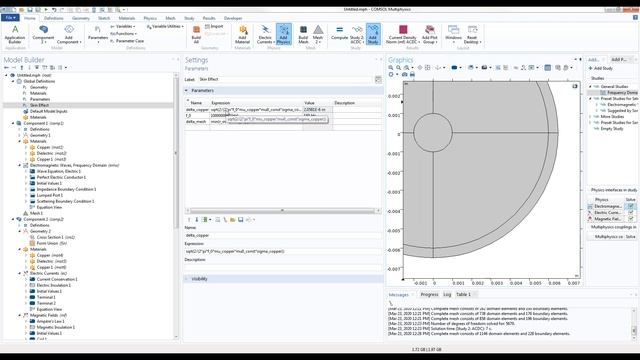Open the Log tab
The width and height of the screenshot is (640, 360).
pos(447,294)
